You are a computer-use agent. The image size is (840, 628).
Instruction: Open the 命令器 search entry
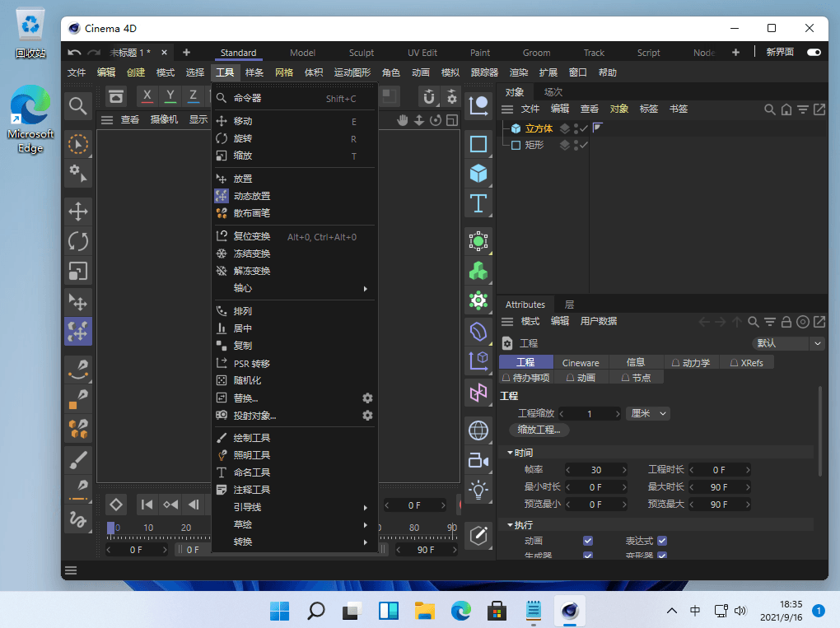pos(295,99)
